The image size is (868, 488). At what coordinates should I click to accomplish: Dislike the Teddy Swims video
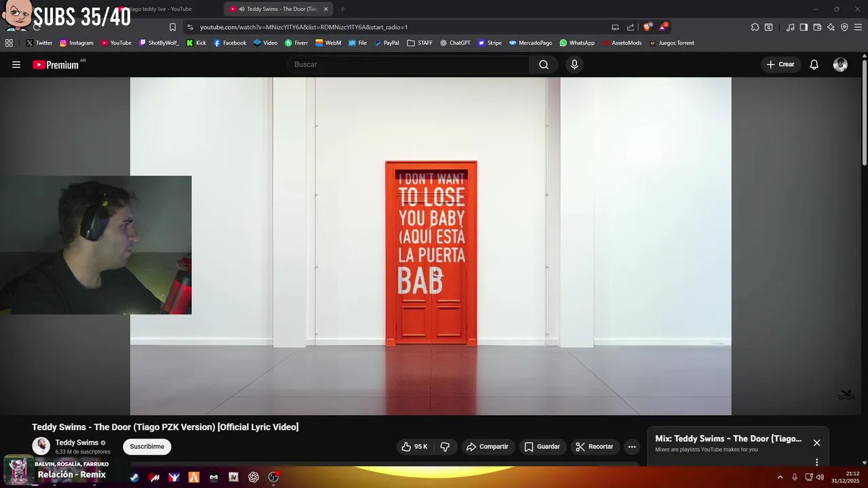point(445,447)
